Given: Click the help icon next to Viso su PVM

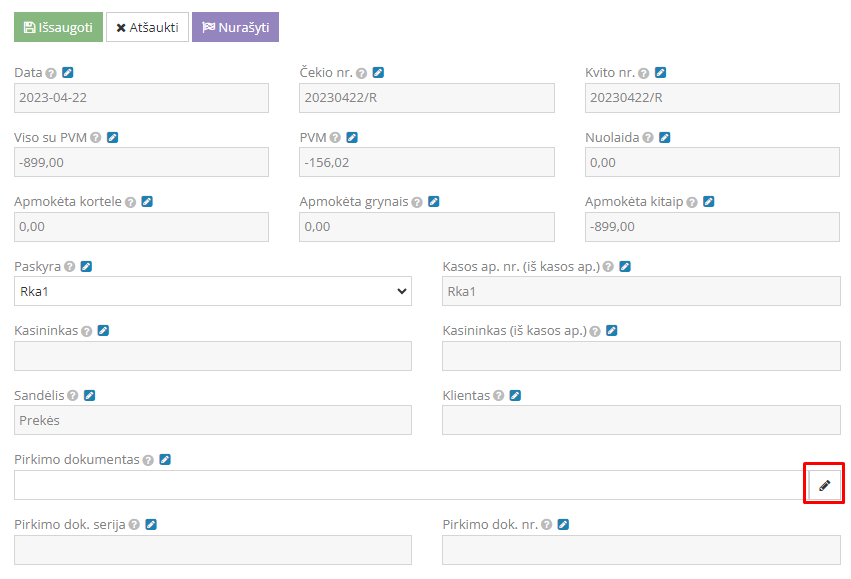Looking at the screenshot, I should point(95,138).
